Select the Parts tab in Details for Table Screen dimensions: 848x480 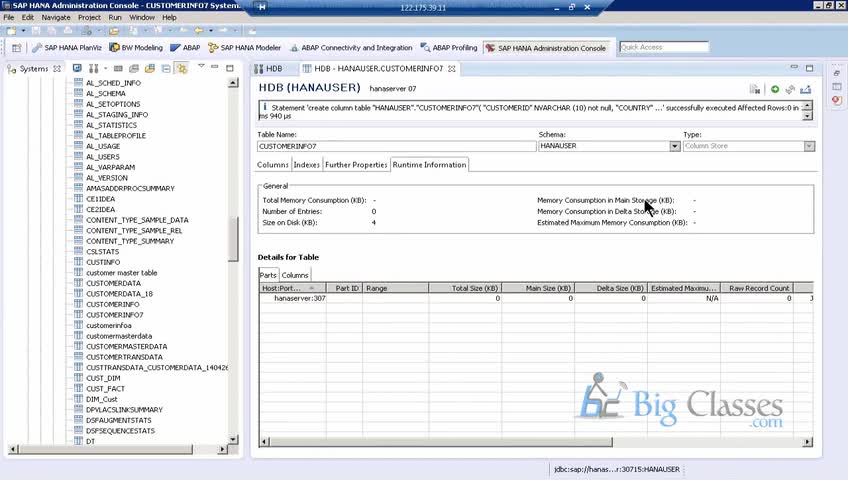pos(268,275)
